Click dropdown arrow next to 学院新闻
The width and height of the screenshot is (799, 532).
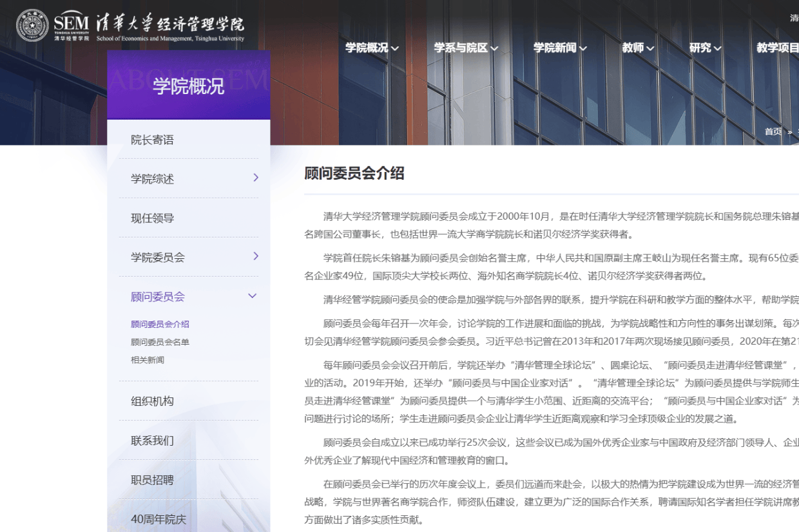[583, 48]
